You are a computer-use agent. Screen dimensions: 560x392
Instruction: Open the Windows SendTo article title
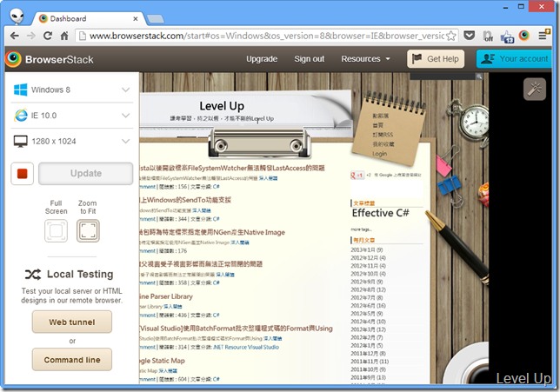click(185, 200)
